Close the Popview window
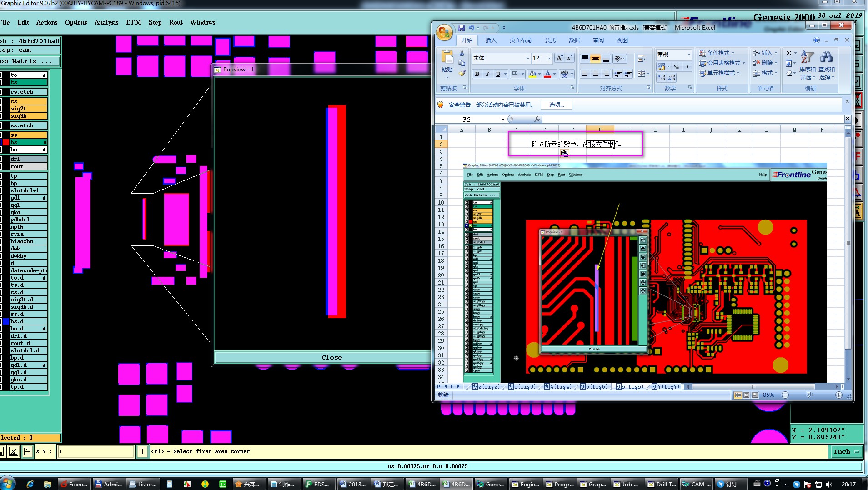This screenshot has height=490, width=868. coord(322,357)
